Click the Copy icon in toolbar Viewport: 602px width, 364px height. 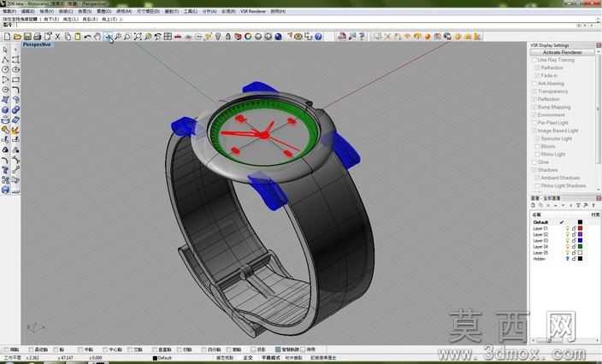tap(68, 37)
